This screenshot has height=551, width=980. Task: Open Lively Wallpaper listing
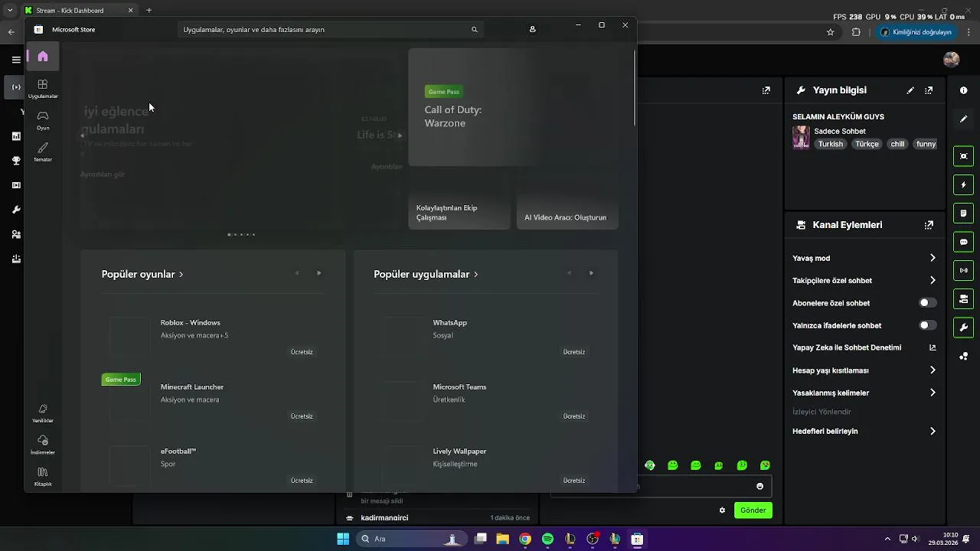485,465
